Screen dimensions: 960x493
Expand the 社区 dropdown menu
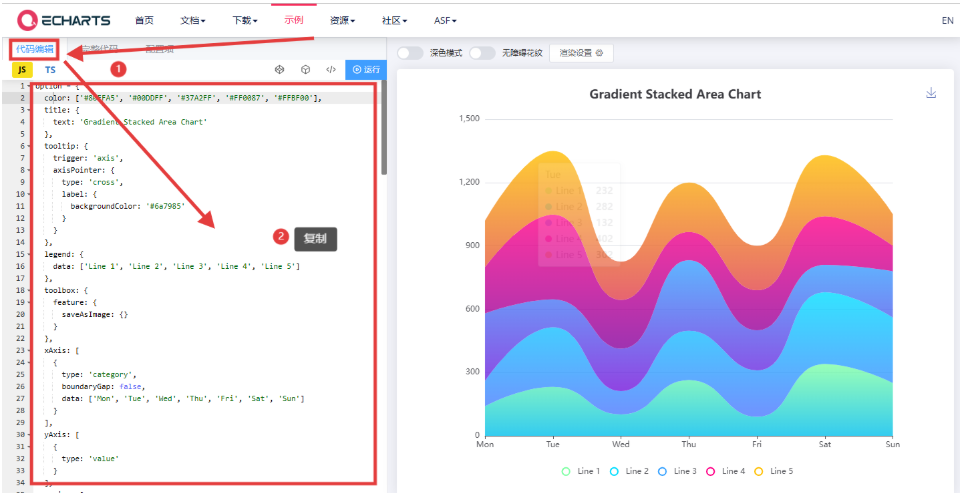pyautogui.click(x=395, y=20)
